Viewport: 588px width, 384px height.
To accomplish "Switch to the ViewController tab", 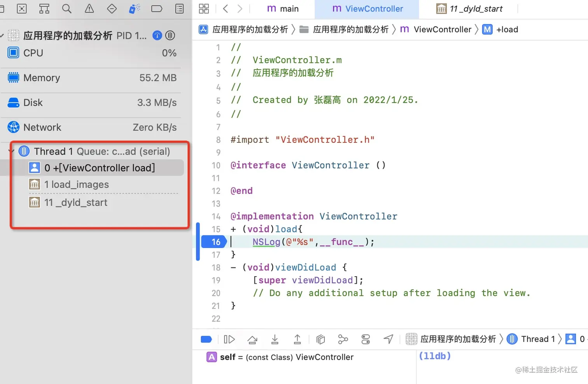I will pyautogui.click(x=367, y=9).
